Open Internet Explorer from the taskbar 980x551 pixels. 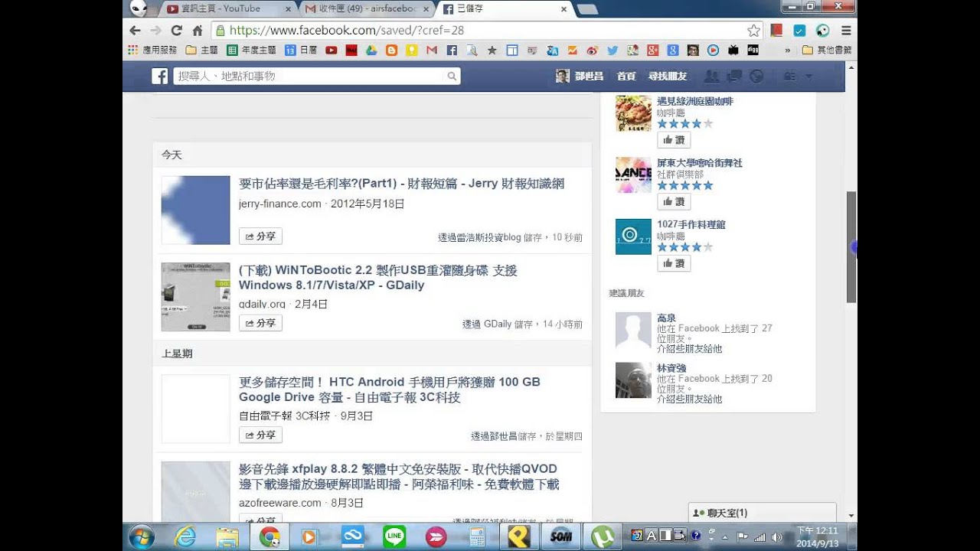click(x=185, y=537)
